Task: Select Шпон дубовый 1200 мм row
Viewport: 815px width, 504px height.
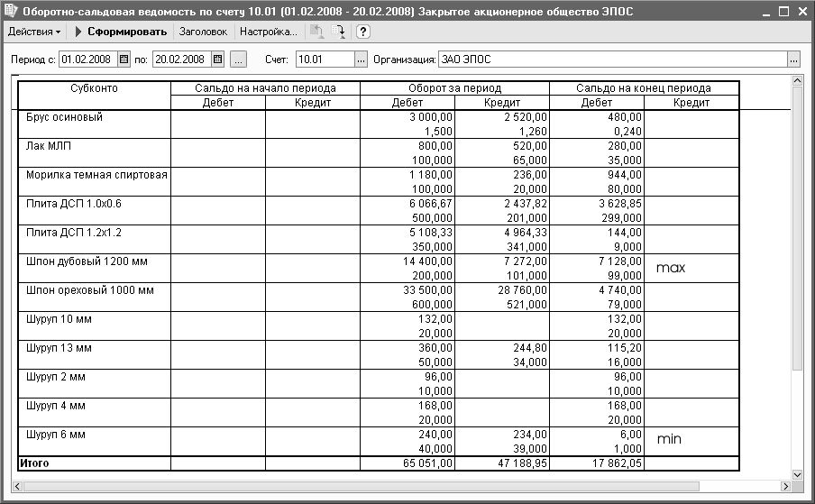Action: point(87,261)
